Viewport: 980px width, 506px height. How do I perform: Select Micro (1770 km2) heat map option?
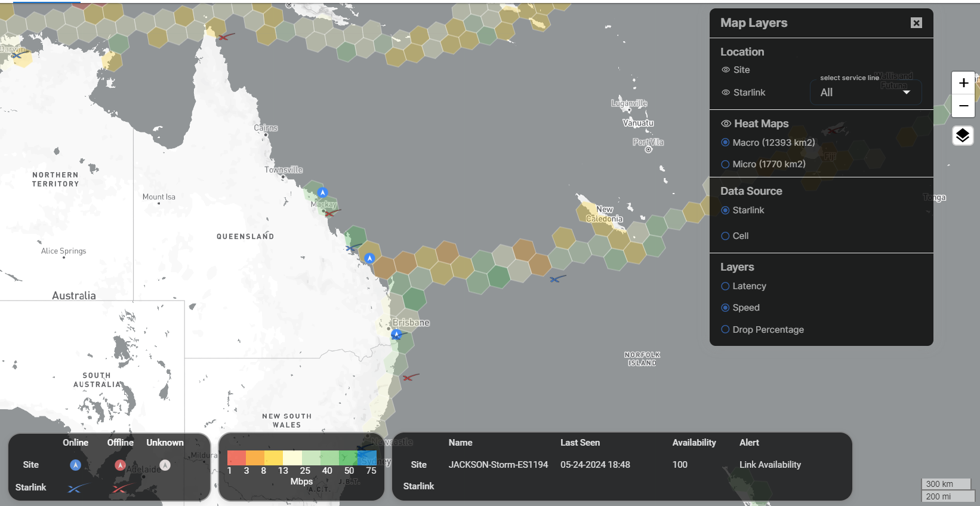(x=725, y=164)
